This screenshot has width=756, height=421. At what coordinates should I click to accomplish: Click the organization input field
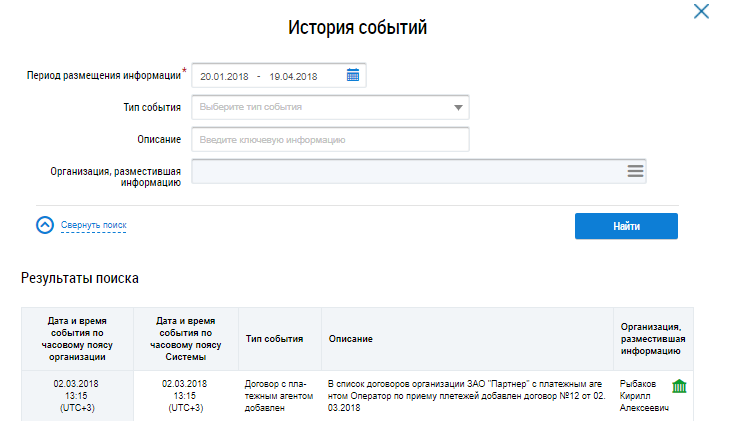(x=405, y=171)
